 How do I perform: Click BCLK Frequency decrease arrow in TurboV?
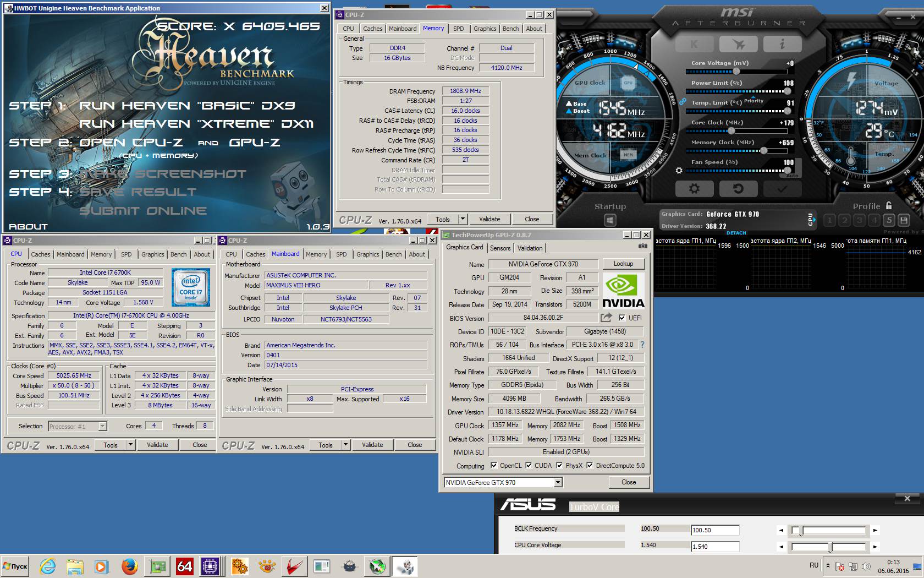tap(781, 530)
